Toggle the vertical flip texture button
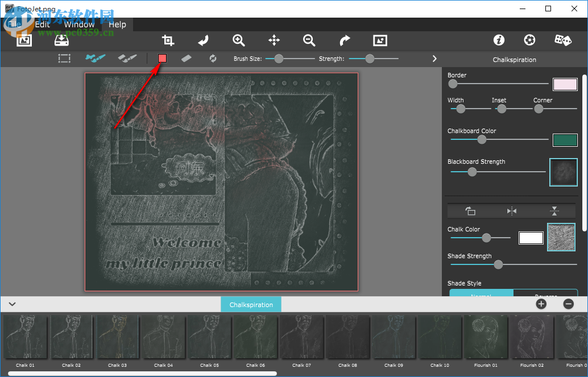Screen dimensions: 588x377 point(554,212)
